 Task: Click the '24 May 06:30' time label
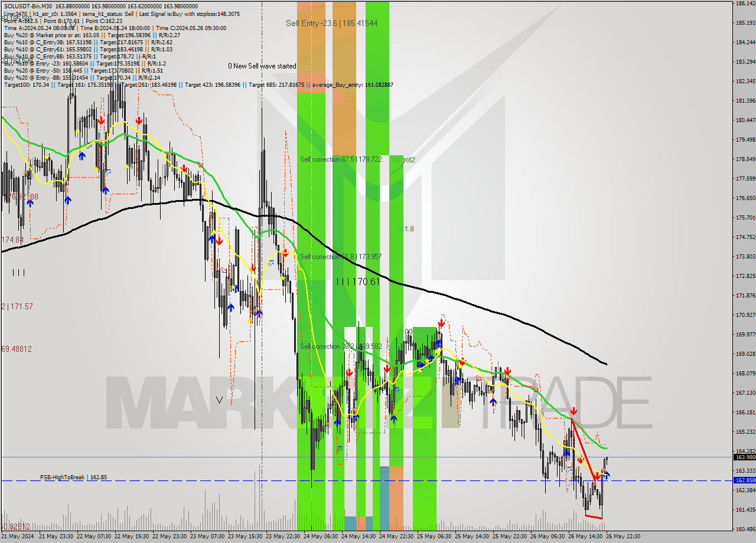(x=321, y=537)
